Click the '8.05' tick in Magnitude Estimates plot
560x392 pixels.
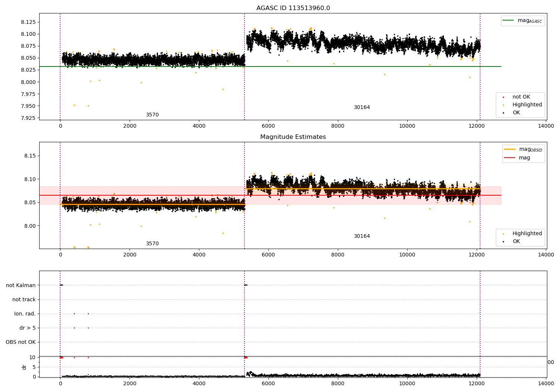click(x=30, y=202)
